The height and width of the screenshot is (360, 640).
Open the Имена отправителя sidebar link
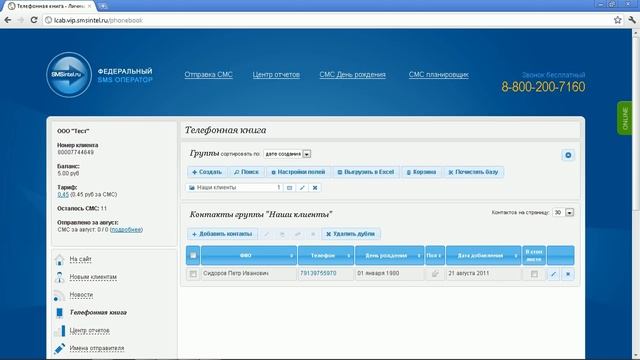pos(97,348)
